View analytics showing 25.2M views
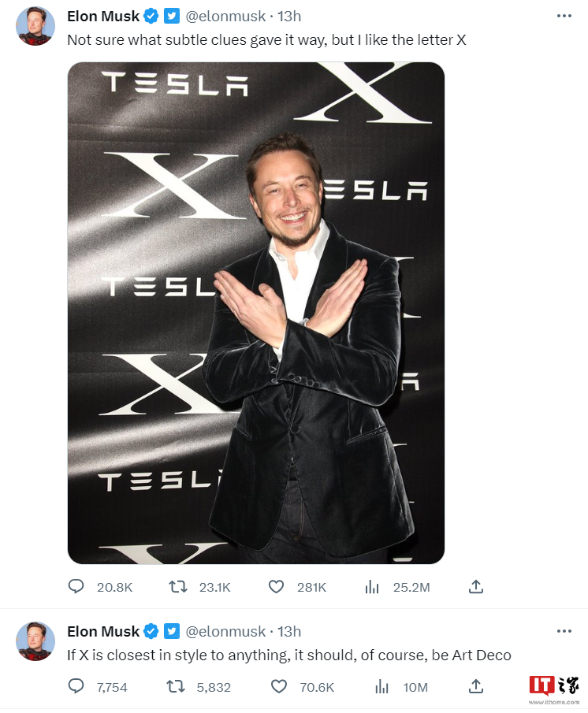The image size is (588, 713). (x=371, y=587)
